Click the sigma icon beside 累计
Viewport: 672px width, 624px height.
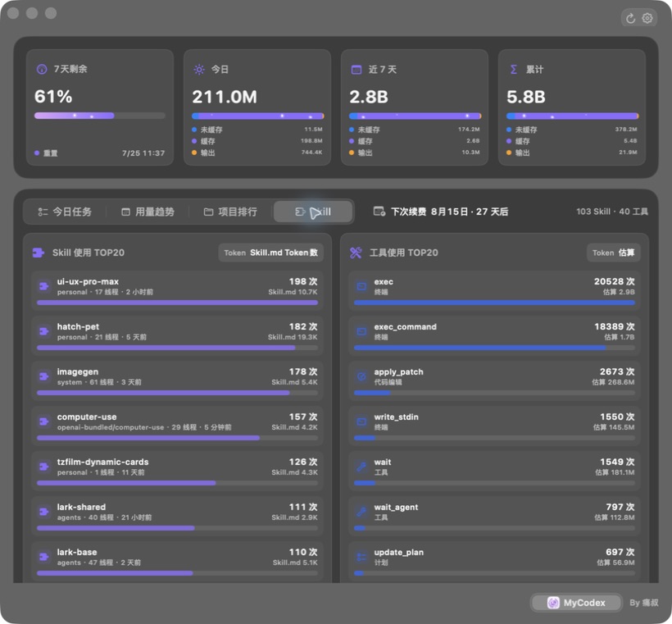pyautogui.click(x=514, y=70)
